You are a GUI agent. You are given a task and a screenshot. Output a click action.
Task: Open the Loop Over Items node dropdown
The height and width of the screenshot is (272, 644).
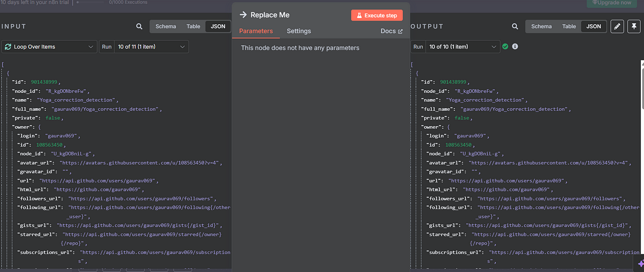pos(49,47)
